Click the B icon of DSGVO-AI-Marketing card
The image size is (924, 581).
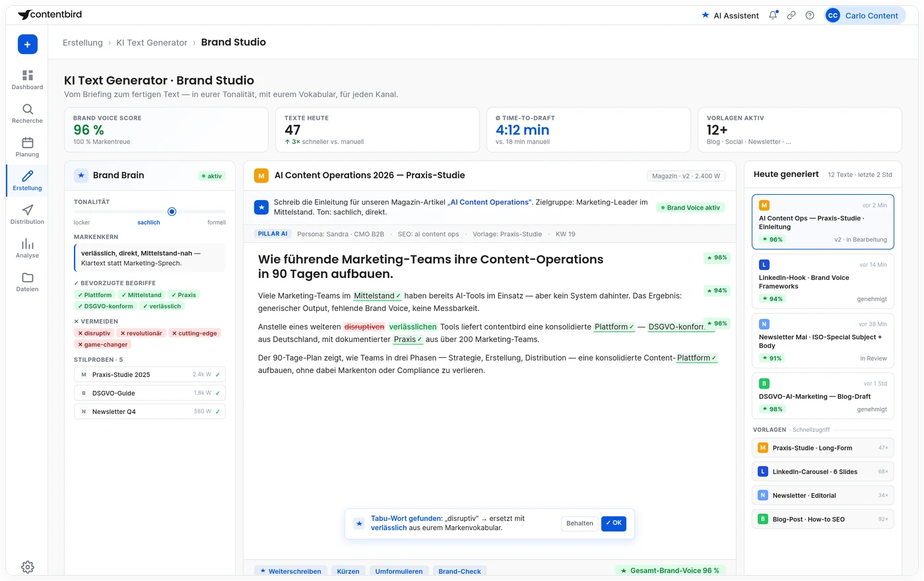[x=764, y=384]
